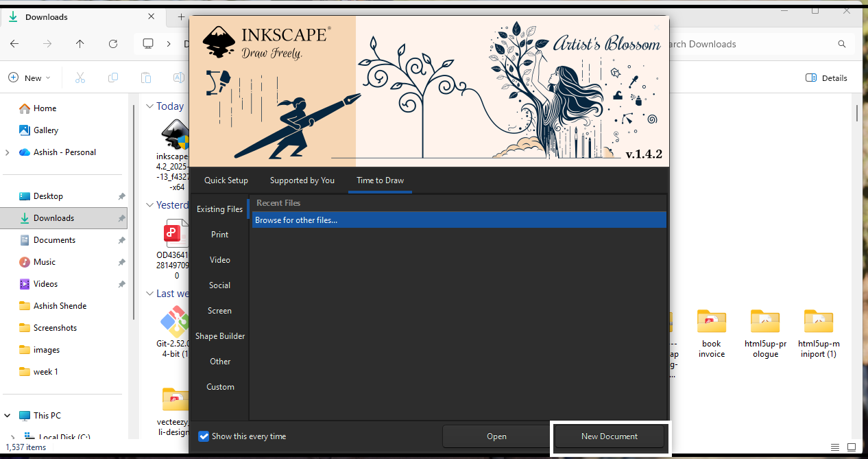868x459 pixels.
Task: Open the Print templates category
Action: [x=219, y=235]
